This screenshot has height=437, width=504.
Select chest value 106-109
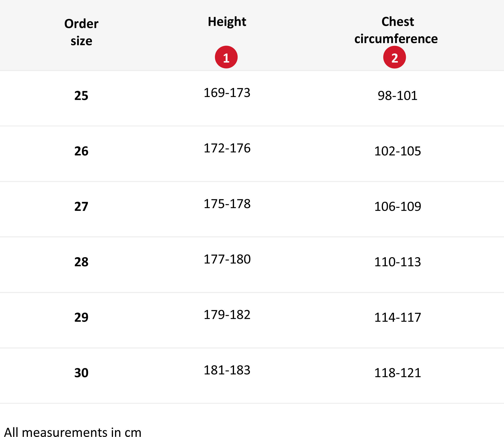click(397, 206)
